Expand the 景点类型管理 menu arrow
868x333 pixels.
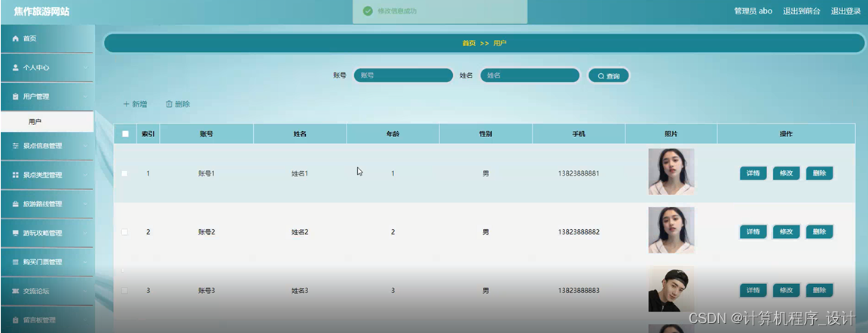(85, 175)
